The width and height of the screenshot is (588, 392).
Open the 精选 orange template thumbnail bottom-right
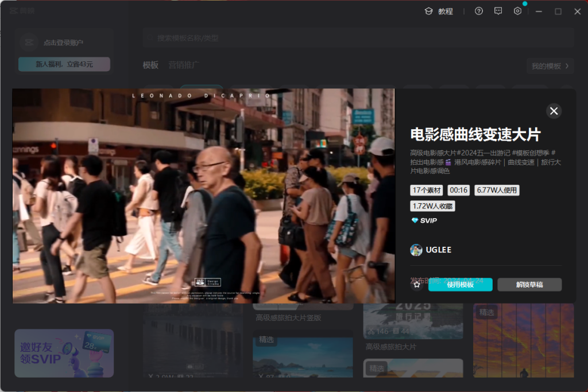(x=523, y=340)
